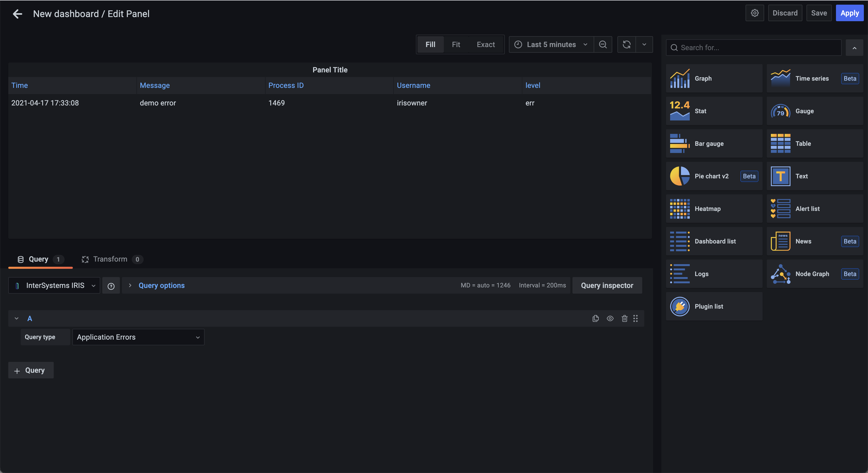
Task: Delete query A with trash icon
Action: [624, 319]
